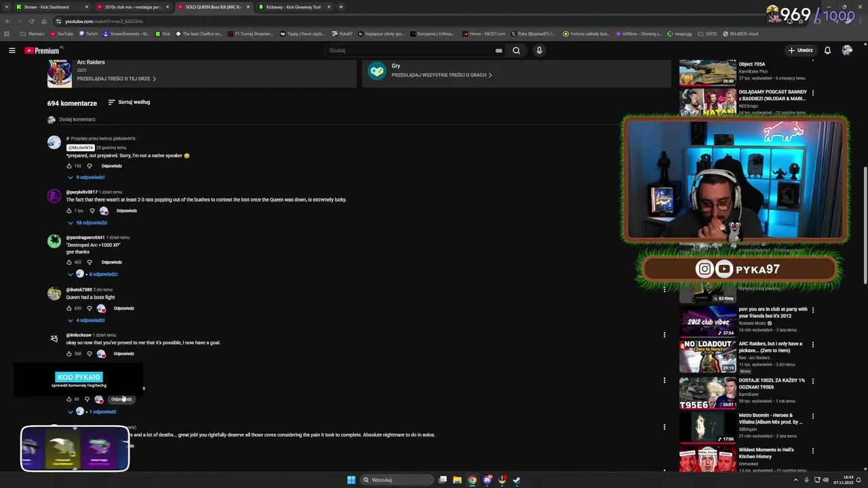Open NO LOADOUT ARC Raiders thumbnail

pyautogui.click(x=707, y=356)
